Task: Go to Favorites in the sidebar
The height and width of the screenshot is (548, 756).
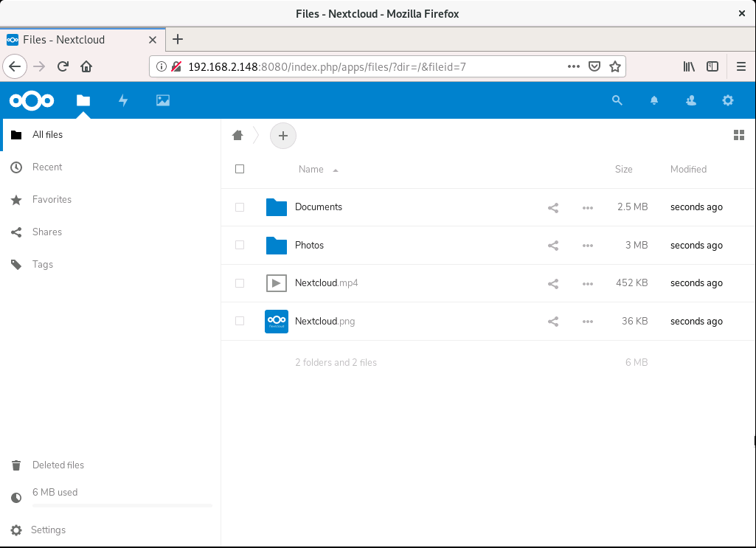Action: [x=52, y=199]
